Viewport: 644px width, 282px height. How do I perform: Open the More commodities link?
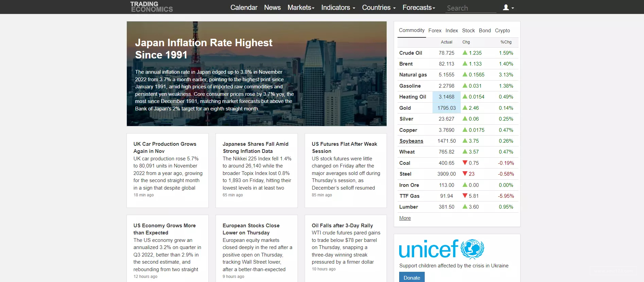(405, 218)
